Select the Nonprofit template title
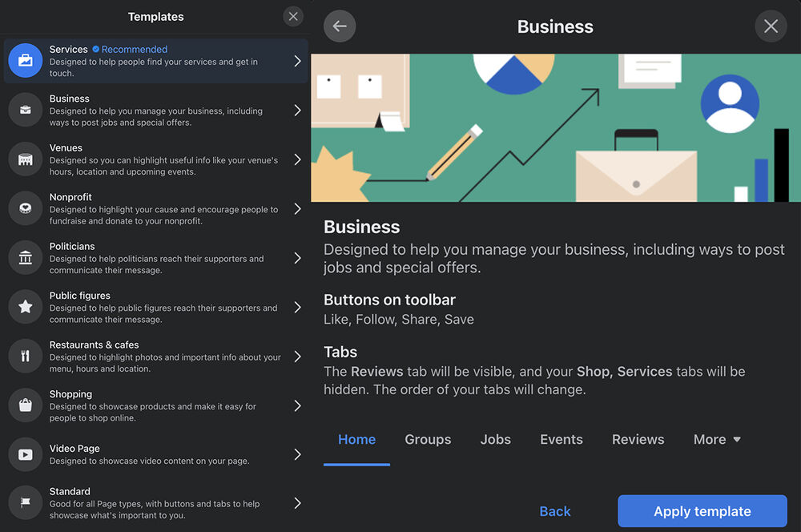The image size is (801, 532). (x=70, y=197)
